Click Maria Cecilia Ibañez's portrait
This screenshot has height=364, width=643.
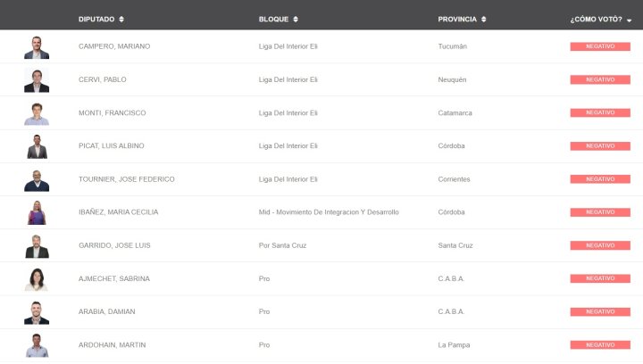(x=37, y=213)
